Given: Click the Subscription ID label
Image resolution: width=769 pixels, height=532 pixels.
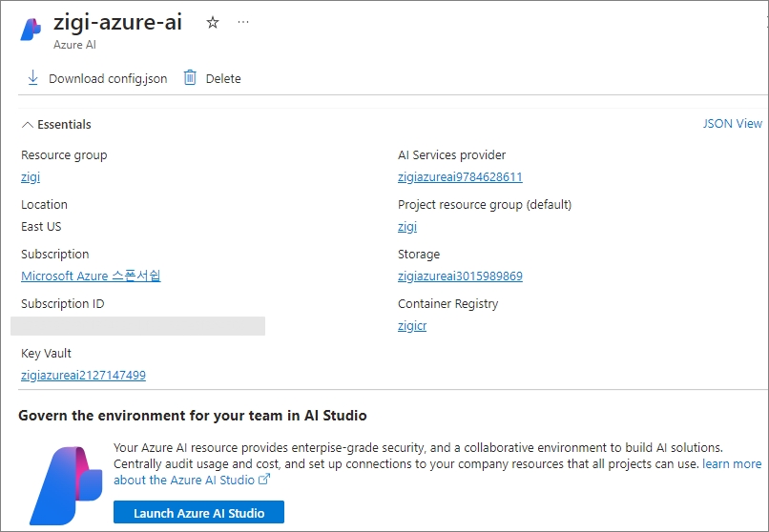Looking at the screenshot, I should coord(63,304).
